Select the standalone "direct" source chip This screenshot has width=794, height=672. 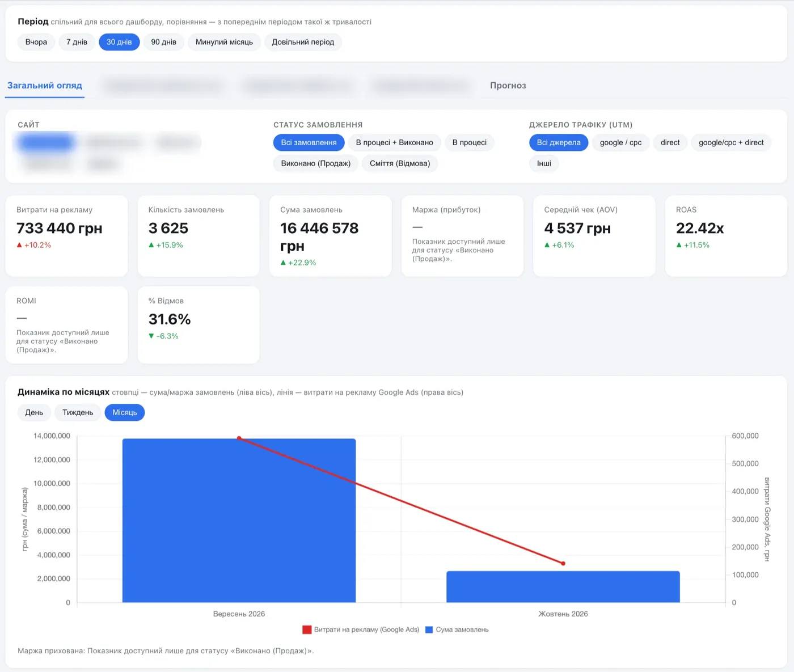point(670,142)
